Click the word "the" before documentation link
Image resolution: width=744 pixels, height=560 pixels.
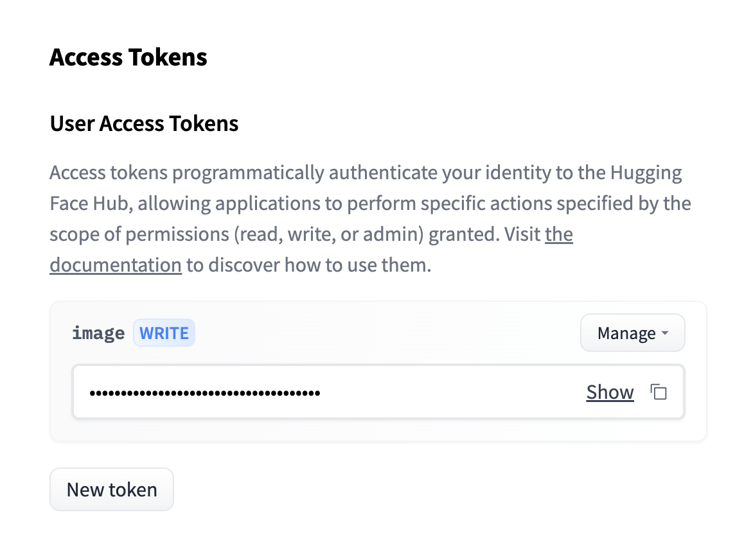point(558,234)
